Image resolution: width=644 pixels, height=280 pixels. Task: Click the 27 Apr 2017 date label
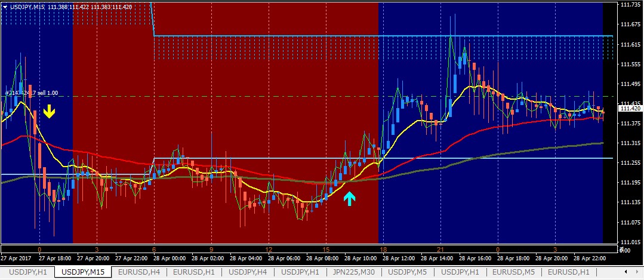[x=15, y=259]
